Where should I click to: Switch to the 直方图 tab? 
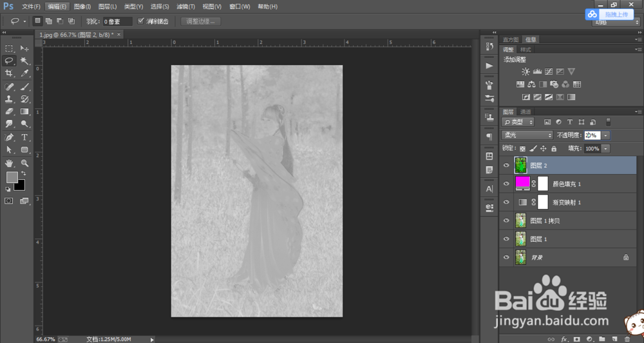tap(511, 40)
